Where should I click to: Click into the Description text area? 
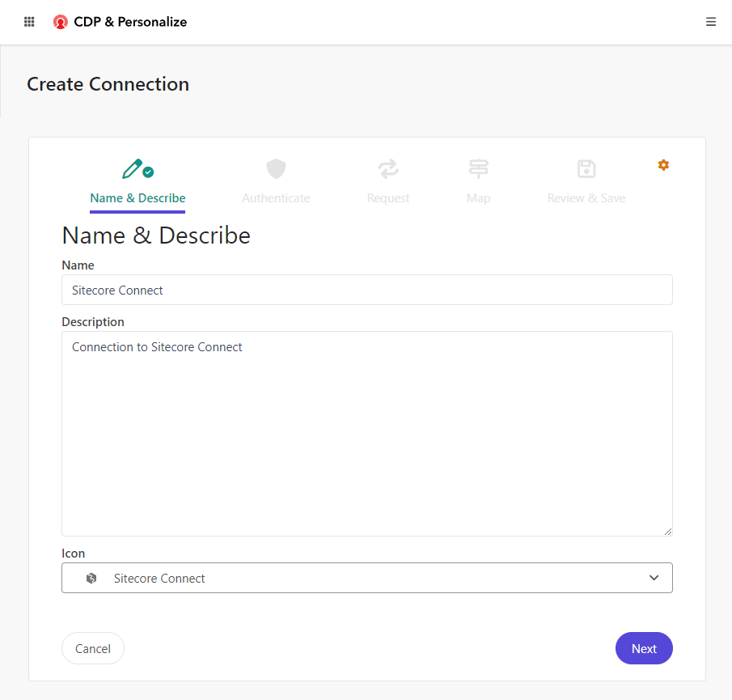click(x=367, y=434)
